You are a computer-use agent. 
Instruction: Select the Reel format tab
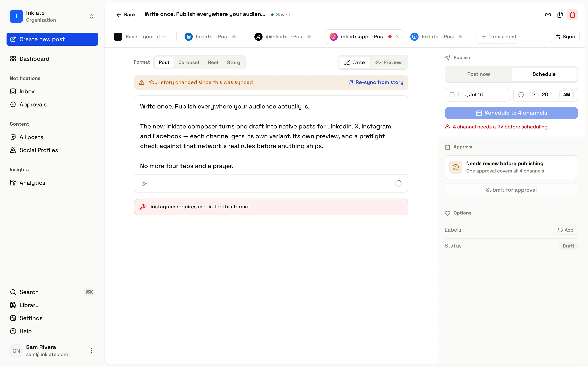click(213, 62)
